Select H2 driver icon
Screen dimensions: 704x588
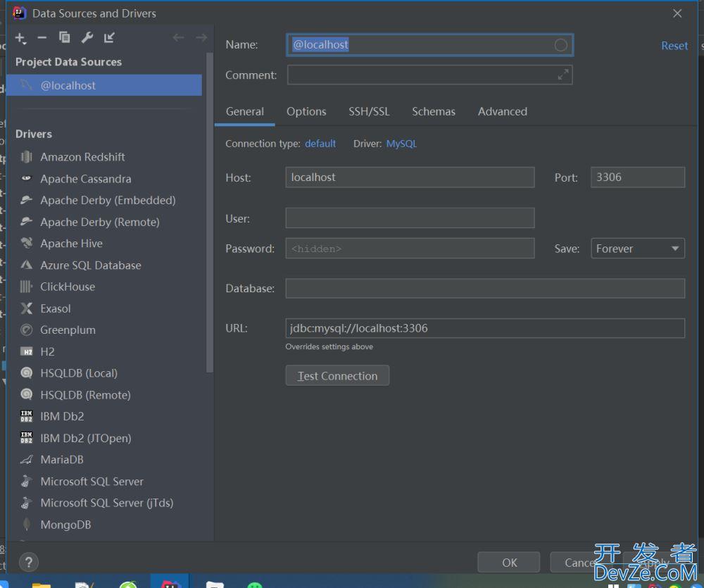pos(27,351)
